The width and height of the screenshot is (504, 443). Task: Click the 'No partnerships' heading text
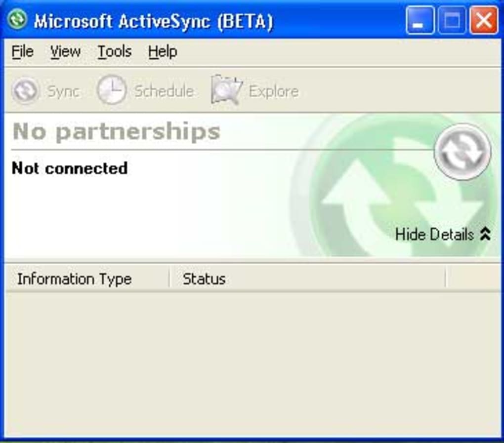(116, 132)
